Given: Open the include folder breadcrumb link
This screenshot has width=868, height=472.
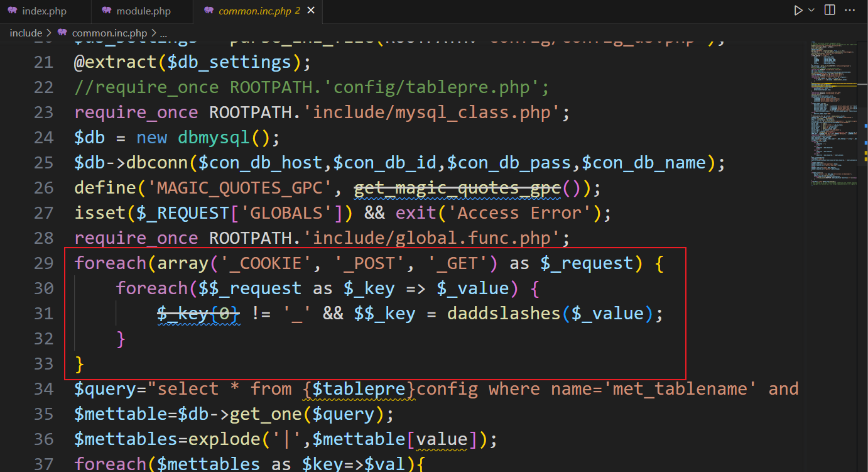Looking at the screenshot, I should (25, 33).
